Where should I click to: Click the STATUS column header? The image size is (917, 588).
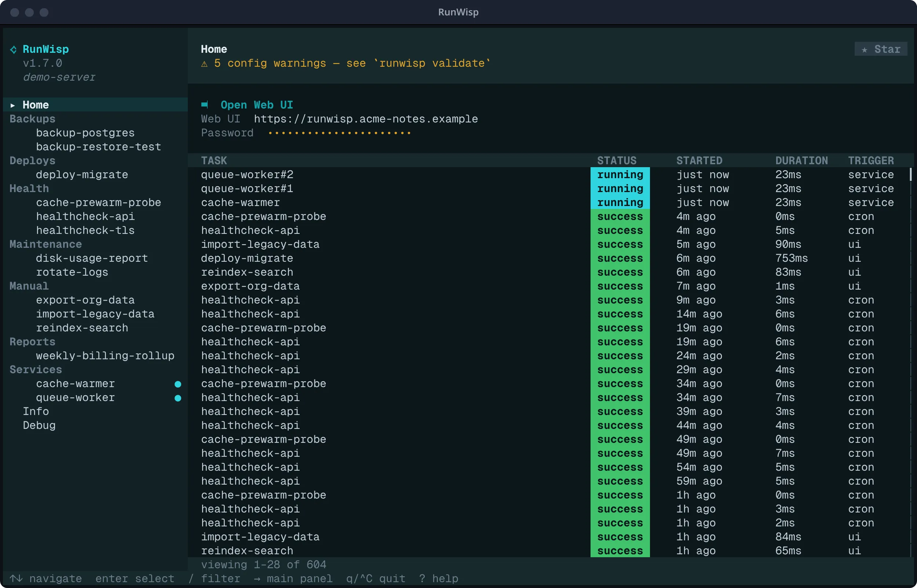point(617,161)
